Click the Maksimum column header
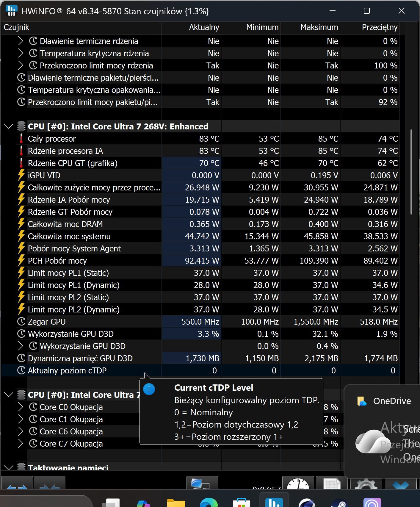This screenshot has height=507, width=420. coord(319,27)
